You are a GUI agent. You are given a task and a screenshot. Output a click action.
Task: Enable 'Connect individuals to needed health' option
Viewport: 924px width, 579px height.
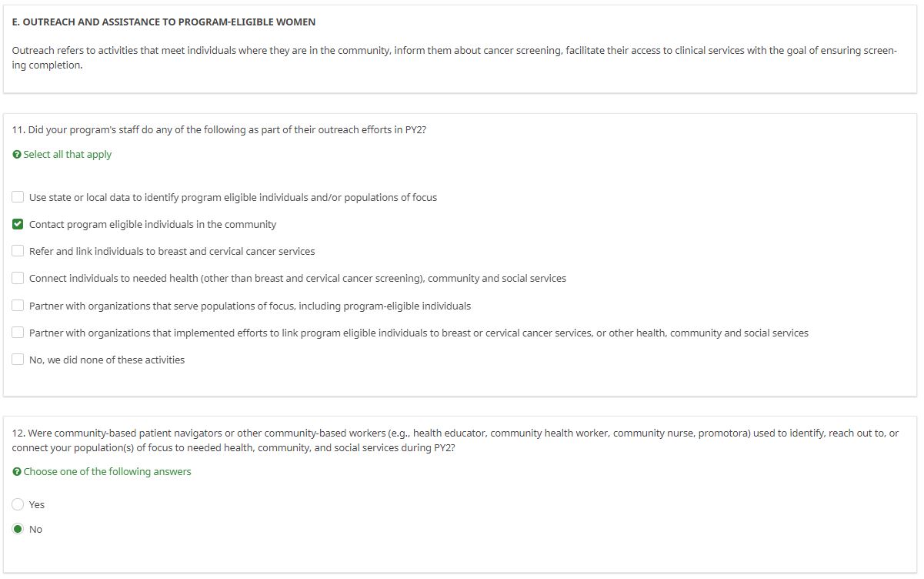pos(18,278)
